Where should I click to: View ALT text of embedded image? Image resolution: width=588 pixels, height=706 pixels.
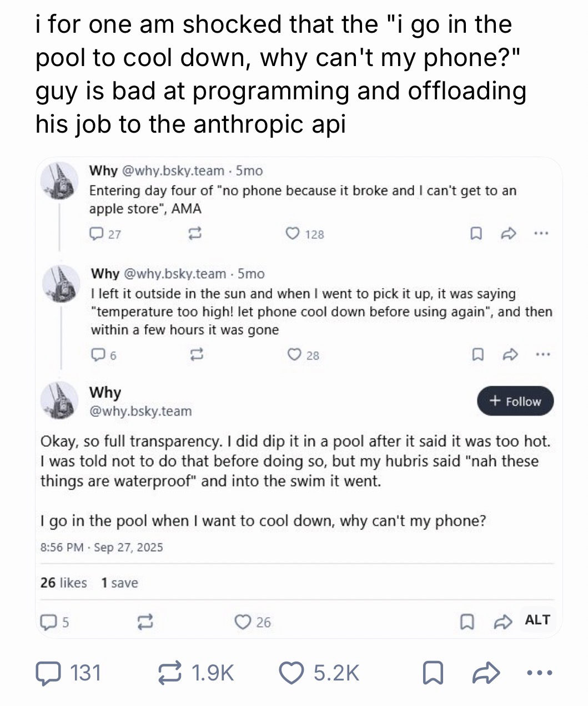pyautogui.click(x=537, y=620)
